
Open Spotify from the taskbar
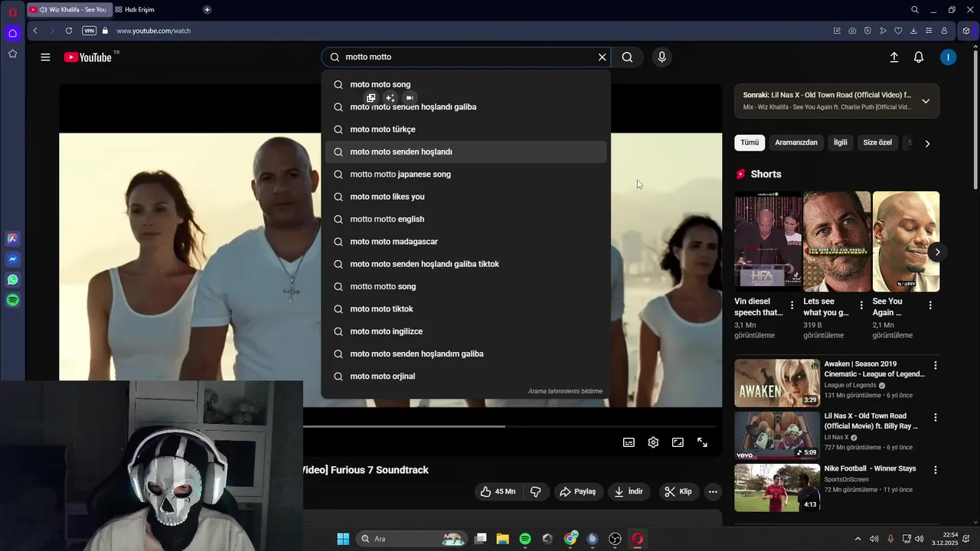pos(525,539)
